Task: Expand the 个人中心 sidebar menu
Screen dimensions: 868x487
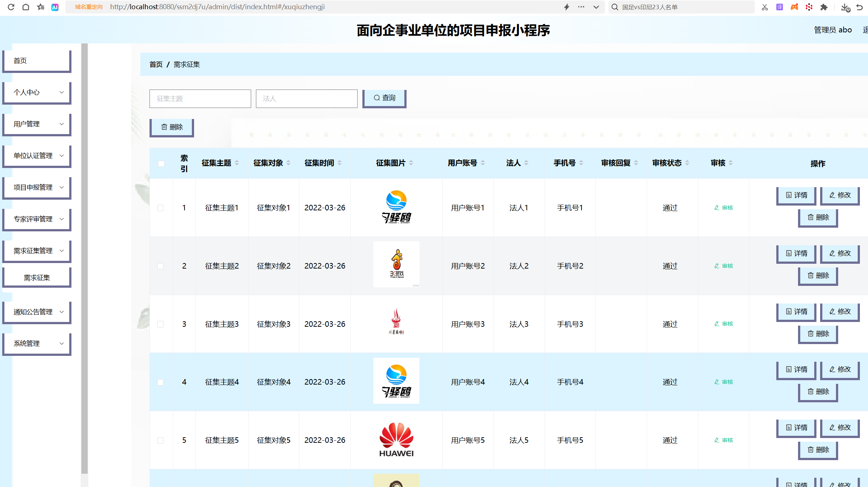Action: point(37,92)
